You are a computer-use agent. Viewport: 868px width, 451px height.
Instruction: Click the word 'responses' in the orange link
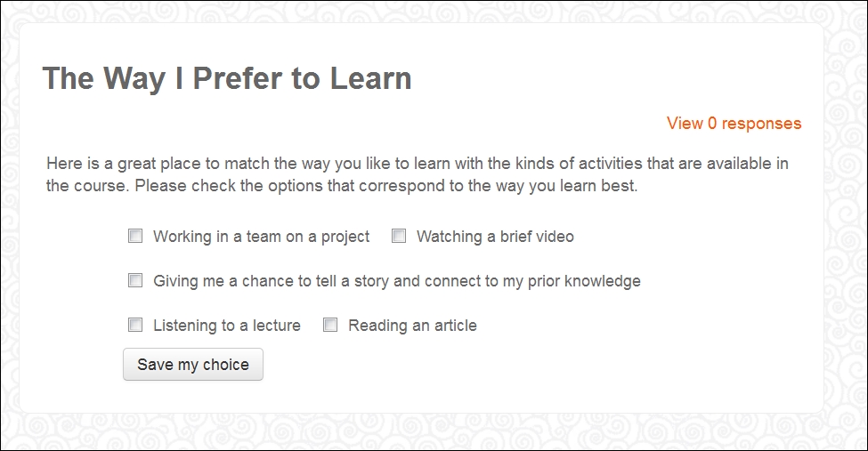(x=762, y=123)
